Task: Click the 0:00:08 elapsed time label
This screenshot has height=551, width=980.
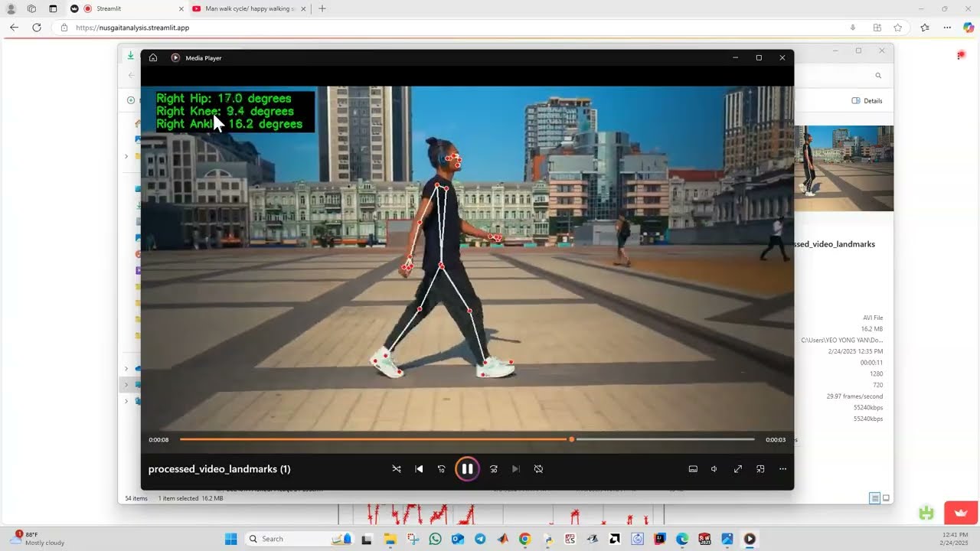Action: click(158, 440)
